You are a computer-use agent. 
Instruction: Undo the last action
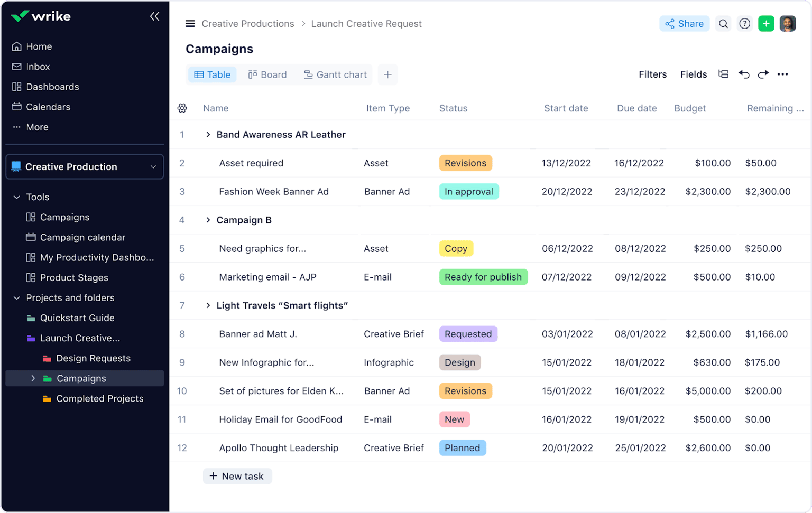[x=744, y=74]
